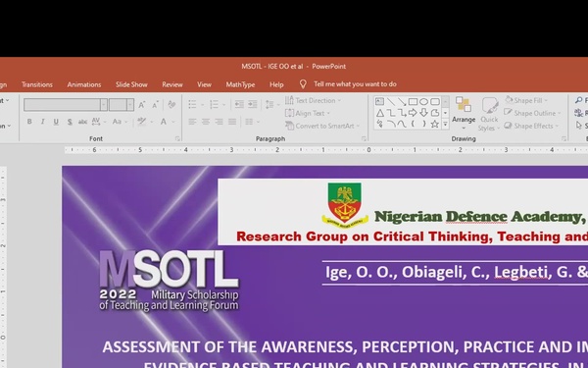This screenshot has height=368, width=588.
Task: Toggle Align Right paragraph button
Action: 219,122
